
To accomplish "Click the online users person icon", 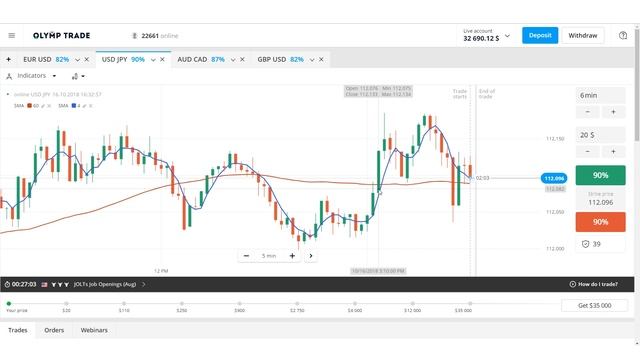I will (134, 36).
